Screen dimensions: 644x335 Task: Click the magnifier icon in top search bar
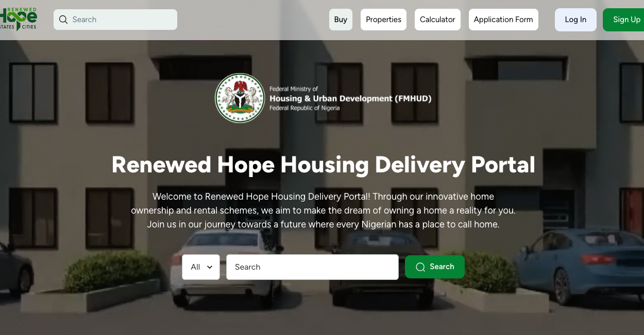tap(63, 20)
